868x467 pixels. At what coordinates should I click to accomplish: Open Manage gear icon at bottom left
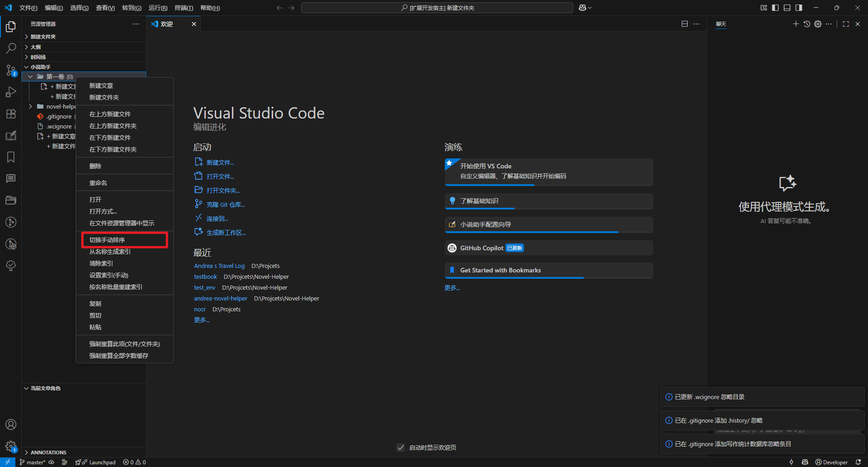[11, 446]
